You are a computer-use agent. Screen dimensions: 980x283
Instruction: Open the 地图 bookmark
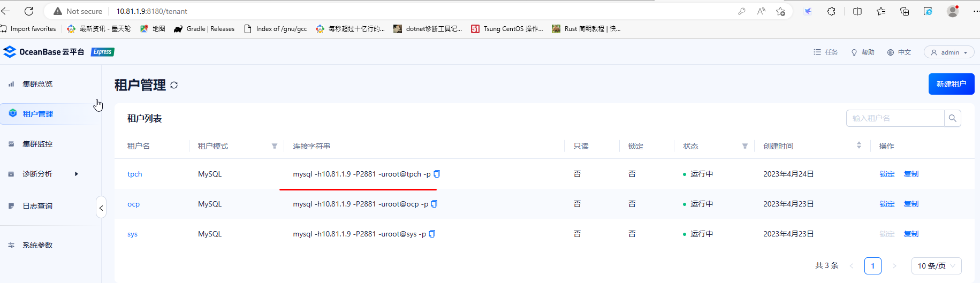[x=153, y=29]
